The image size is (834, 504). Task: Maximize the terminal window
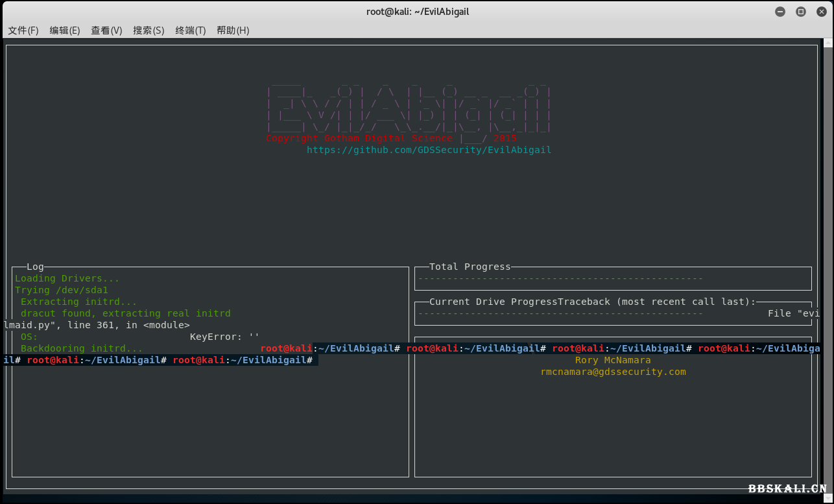click(801, 12)
